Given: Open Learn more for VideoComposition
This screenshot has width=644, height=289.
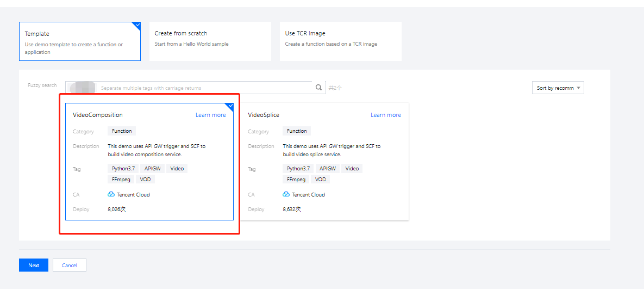Looking at the screenshot, I should click(210, 115).
